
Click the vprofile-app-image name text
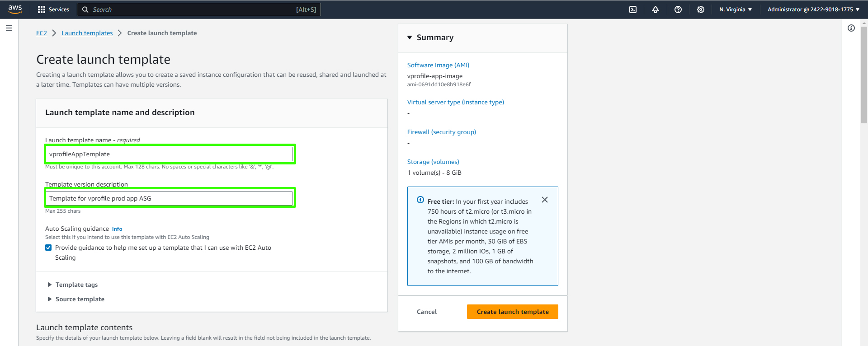point(435,76)
